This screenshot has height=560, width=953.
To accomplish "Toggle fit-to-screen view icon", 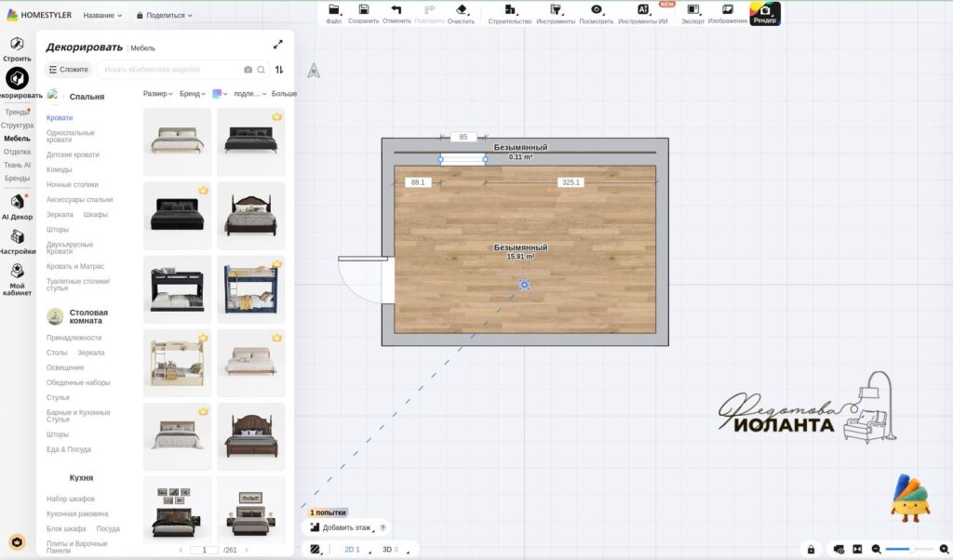I will click(857, 549).
